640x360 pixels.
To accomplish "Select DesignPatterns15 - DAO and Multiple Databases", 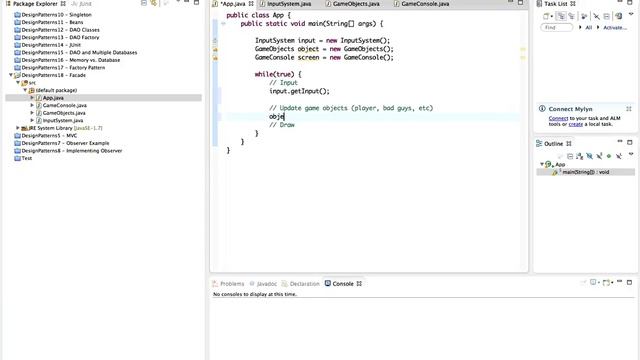I will pos(79,53).
